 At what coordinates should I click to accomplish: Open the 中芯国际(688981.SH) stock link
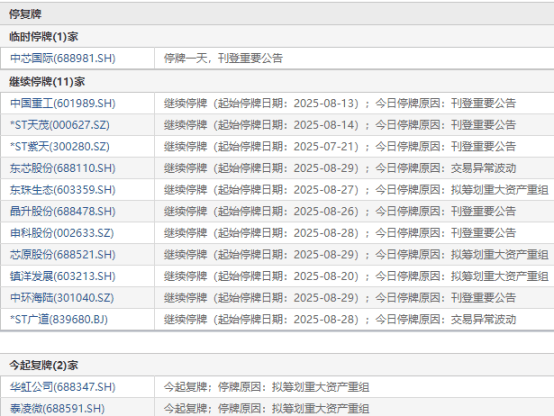tap(63, 58)
